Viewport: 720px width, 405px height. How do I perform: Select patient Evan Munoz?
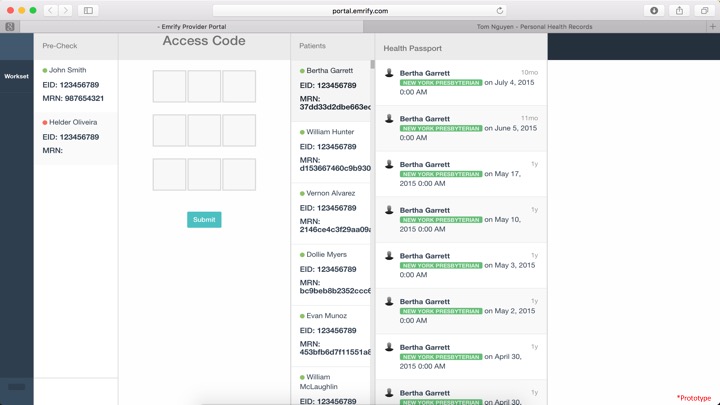331,336
